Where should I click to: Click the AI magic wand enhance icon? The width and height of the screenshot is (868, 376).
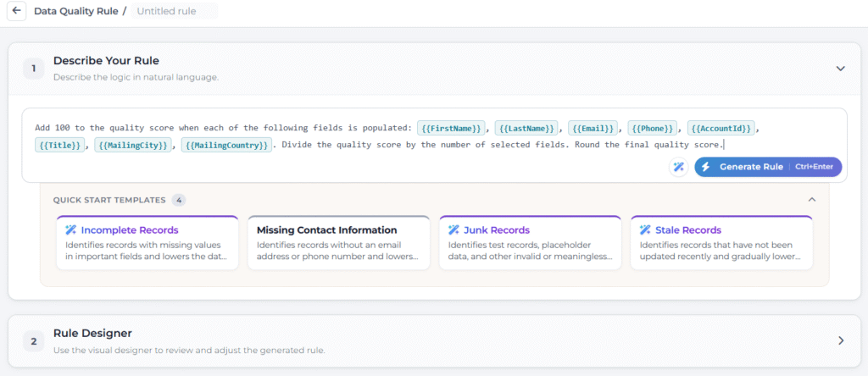(x=678, y=167)
